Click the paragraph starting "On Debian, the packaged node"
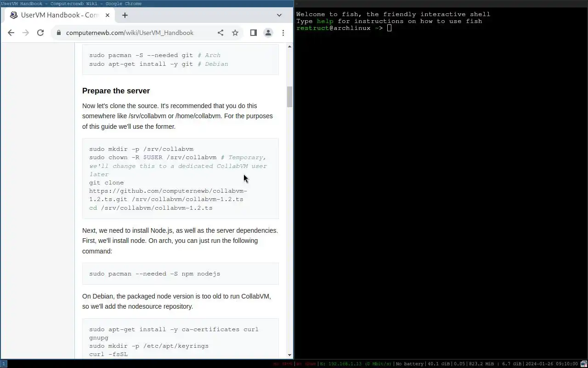Viewport: 588px width, 368px height. click(x=176, y=301)
